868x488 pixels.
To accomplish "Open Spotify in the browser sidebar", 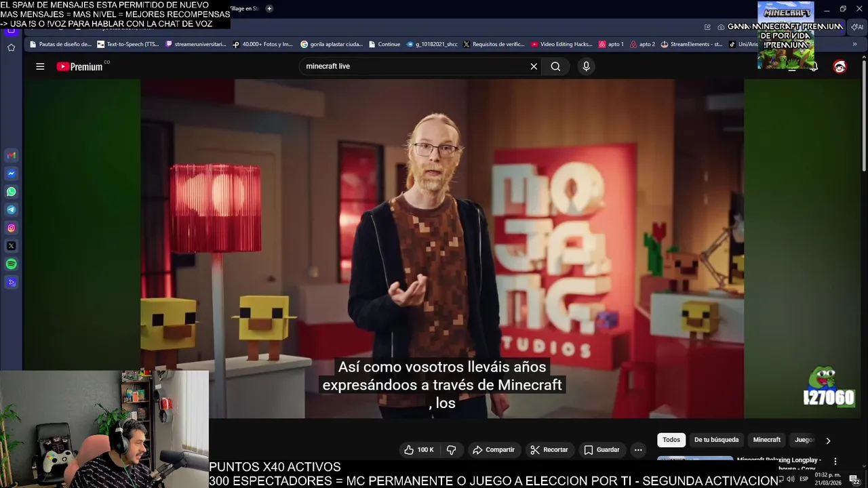I will [12, 264].
